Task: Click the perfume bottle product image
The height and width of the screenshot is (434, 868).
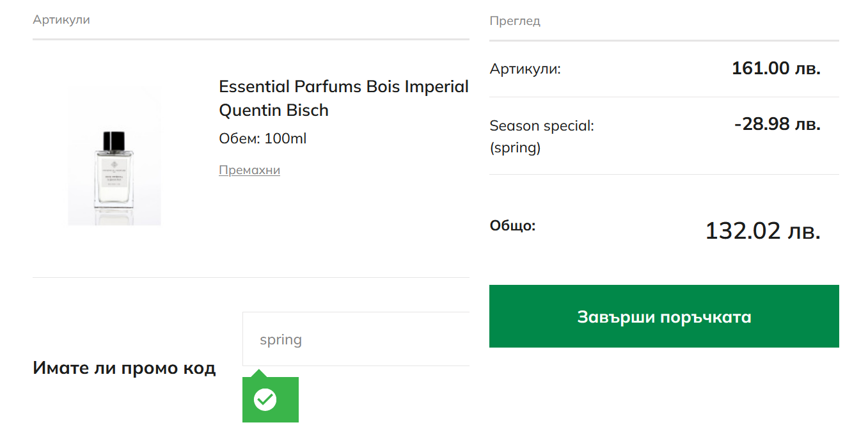Action: [x=114, y=168]
